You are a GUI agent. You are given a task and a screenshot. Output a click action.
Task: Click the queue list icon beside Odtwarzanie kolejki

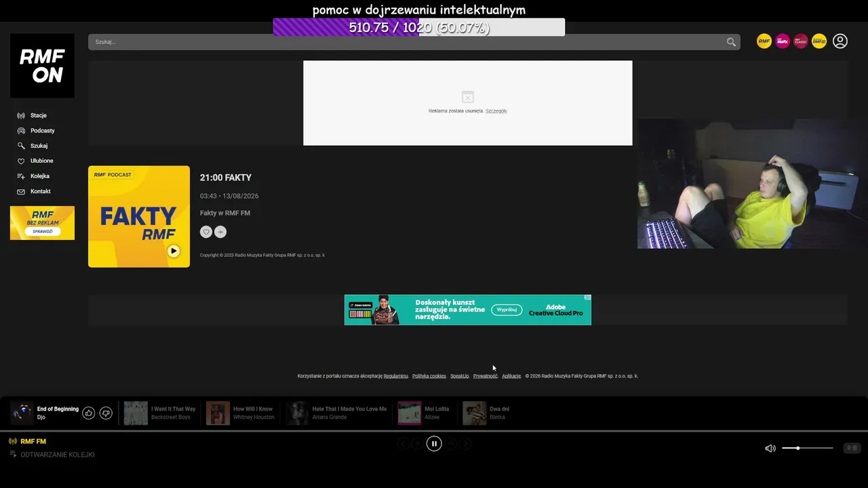tap(13, 454)
